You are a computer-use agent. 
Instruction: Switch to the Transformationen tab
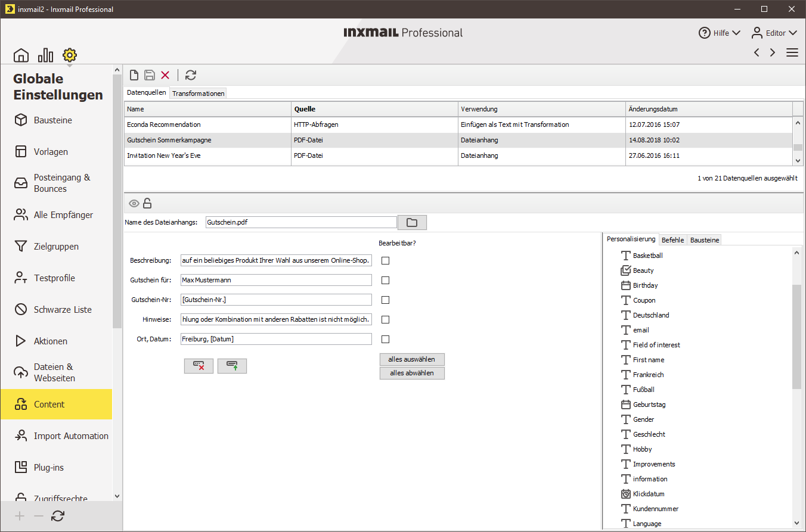pos(199,94)
